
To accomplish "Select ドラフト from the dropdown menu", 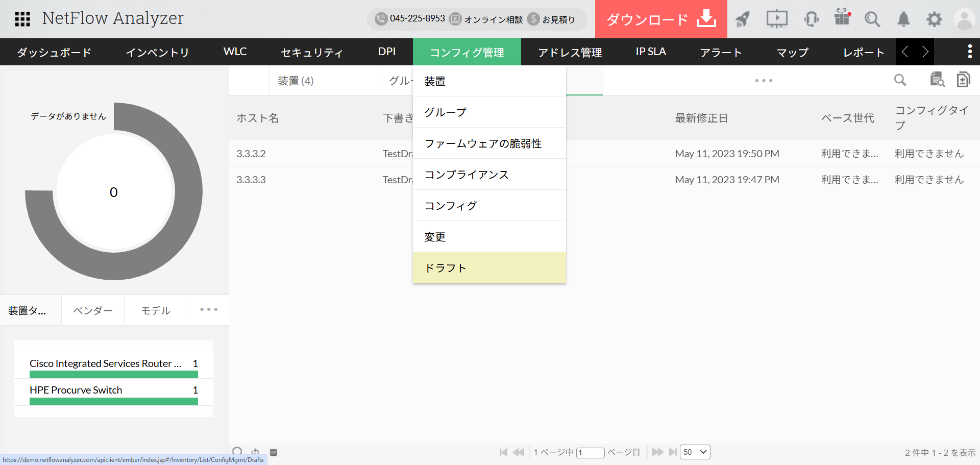I will coord(446,268).
